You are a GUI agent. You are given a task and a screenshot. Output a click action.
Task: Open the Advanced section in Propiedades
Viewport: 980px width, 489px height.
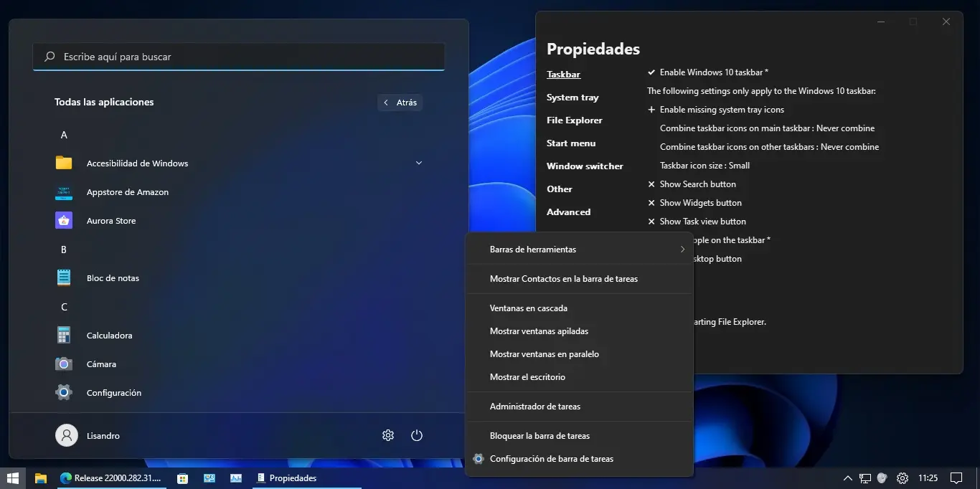point(569,212)
